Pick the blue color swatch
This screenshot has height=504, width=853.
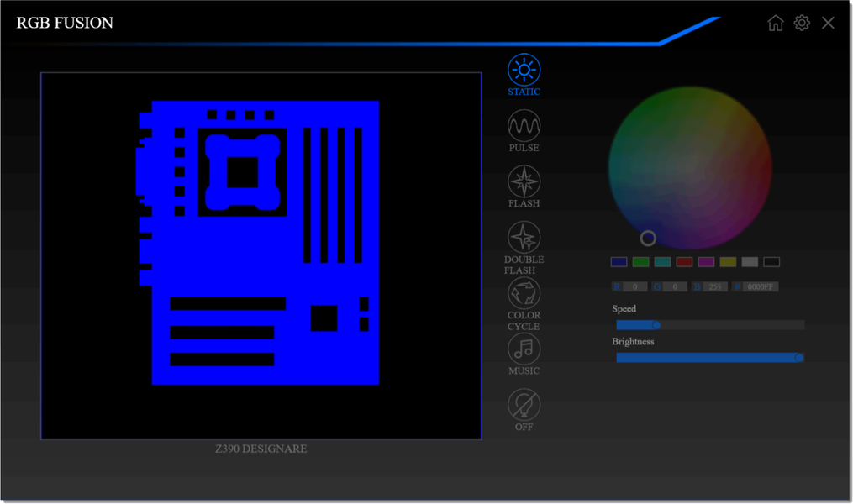(619, 262)
